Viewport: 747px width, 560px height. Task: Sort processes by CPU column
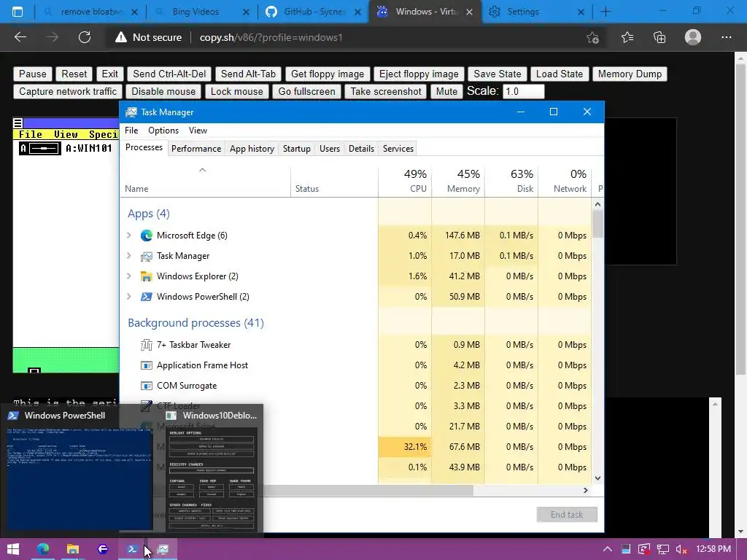(406, 181)
